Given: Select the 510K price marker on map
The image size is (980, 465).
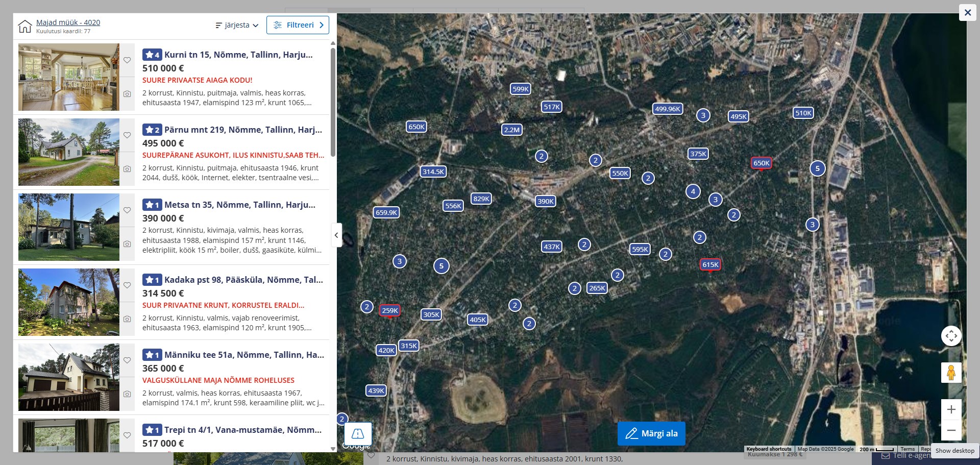Looking at the screenshot, I should pos(803,113).
